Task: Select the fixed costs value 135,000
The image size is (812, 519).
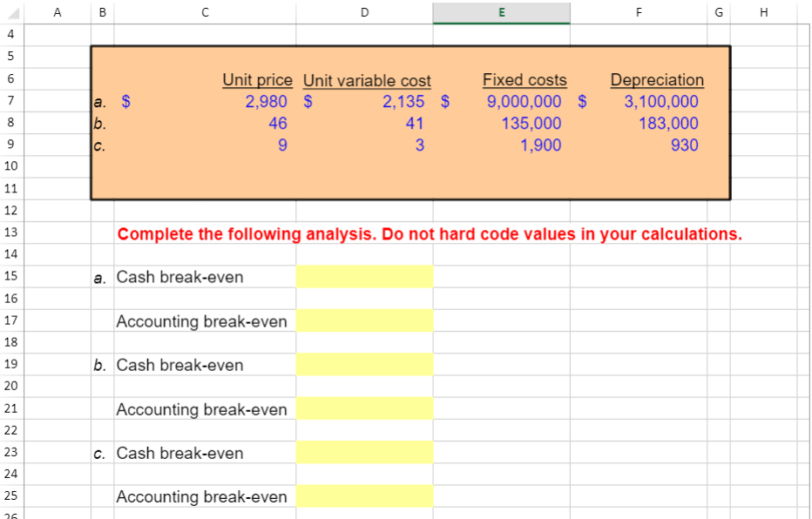Action: (531, 123)
